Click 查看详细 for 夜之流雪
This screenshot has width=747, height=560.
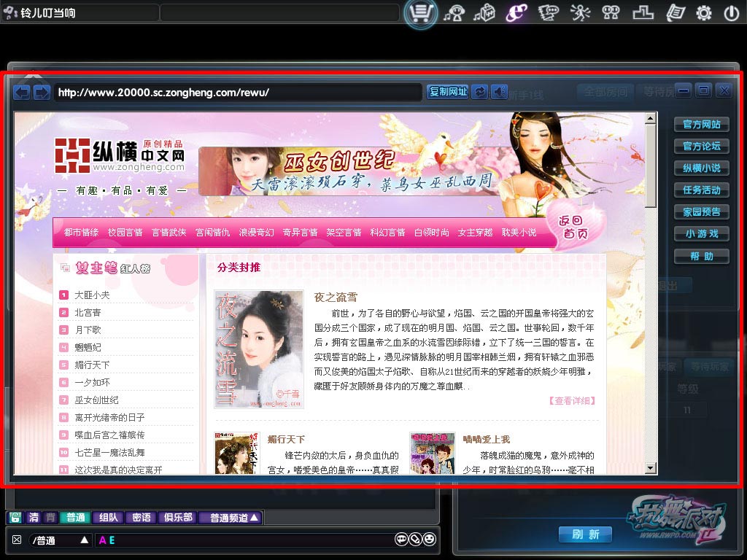[572, 401]
